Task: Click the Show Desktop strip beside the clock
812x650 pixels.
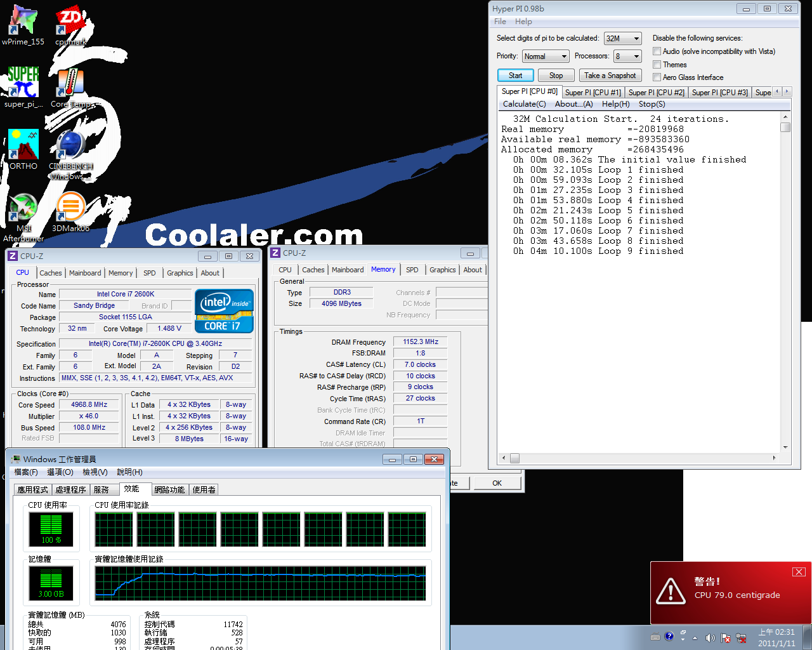Action: click(807, 638)
